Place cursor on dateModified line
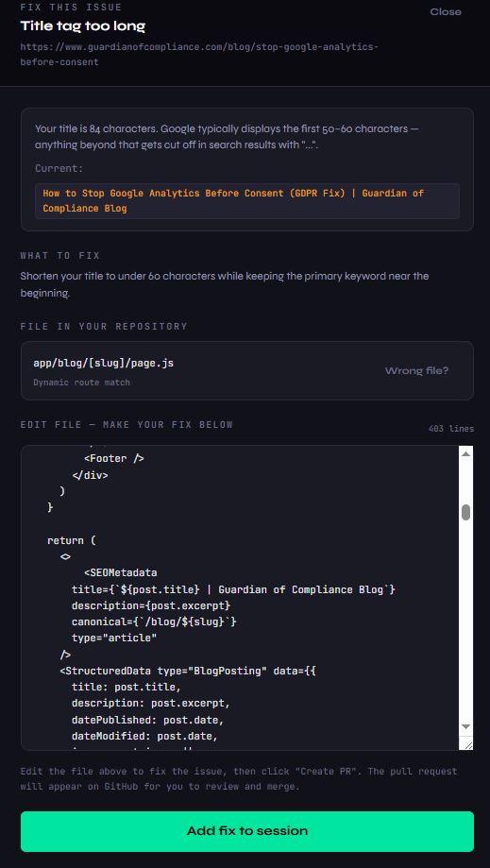The image size is (490, 868). [x=144, y=737]
